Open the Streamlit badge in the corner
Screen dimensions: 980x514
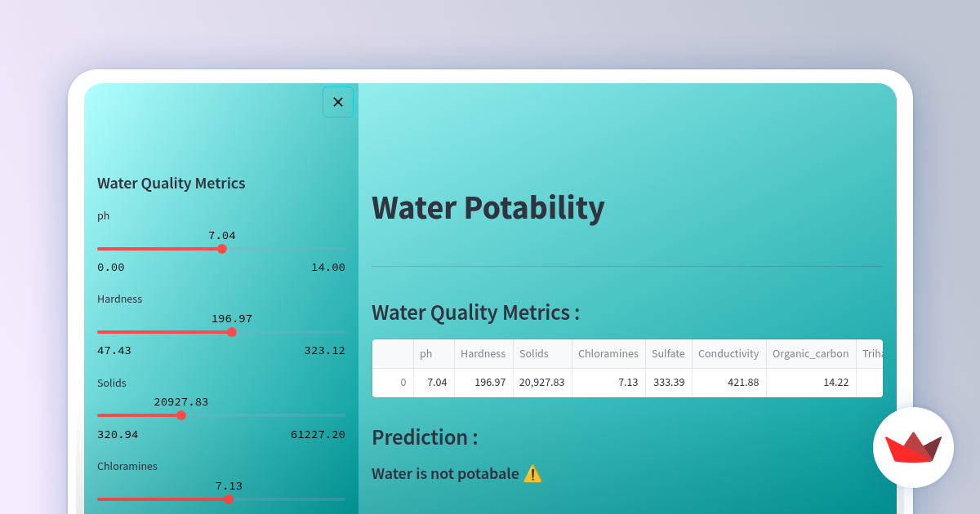[913, 447]
